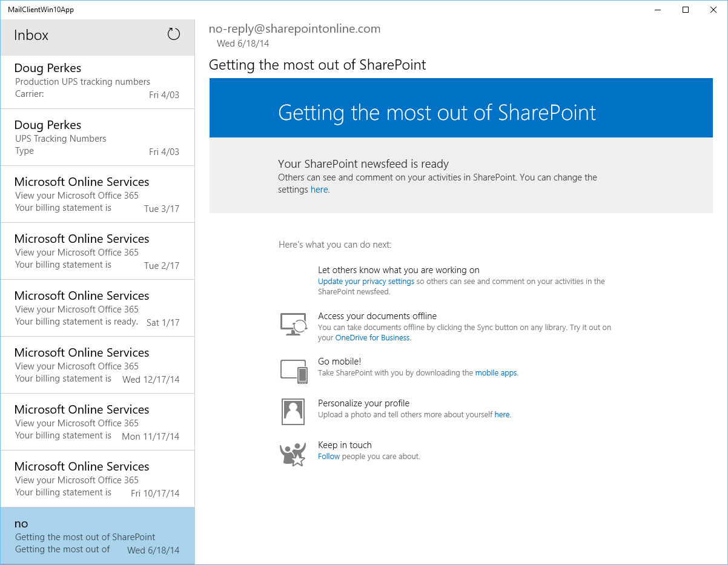
Task: Click 'here' link in newsfeed settings text
Action: (x=319, y=190)
